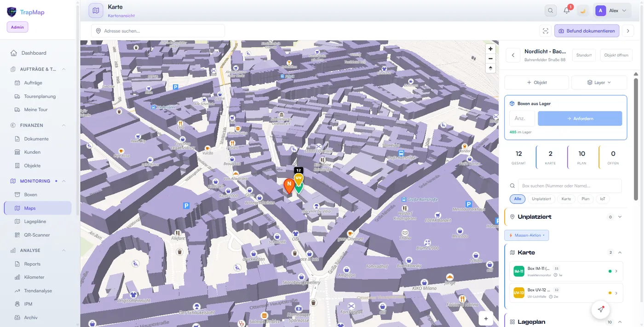
Task: Select the Unplatziert filter chip
Action: 541,199
